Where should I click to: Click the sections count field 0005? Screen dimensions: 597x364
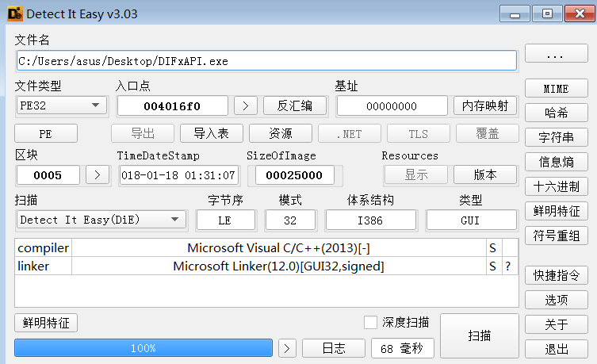coord(48,174)
